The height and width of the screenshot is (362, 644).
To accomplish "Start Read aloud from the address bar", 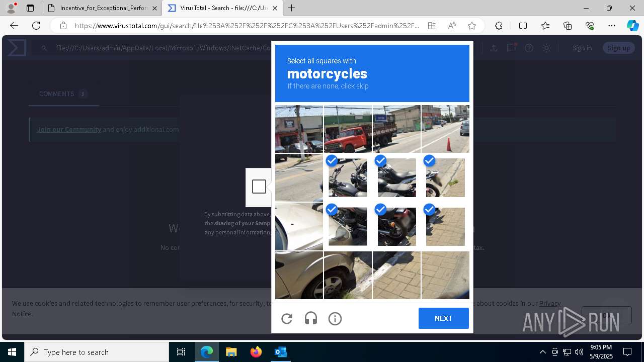I will tap(452, 26).
